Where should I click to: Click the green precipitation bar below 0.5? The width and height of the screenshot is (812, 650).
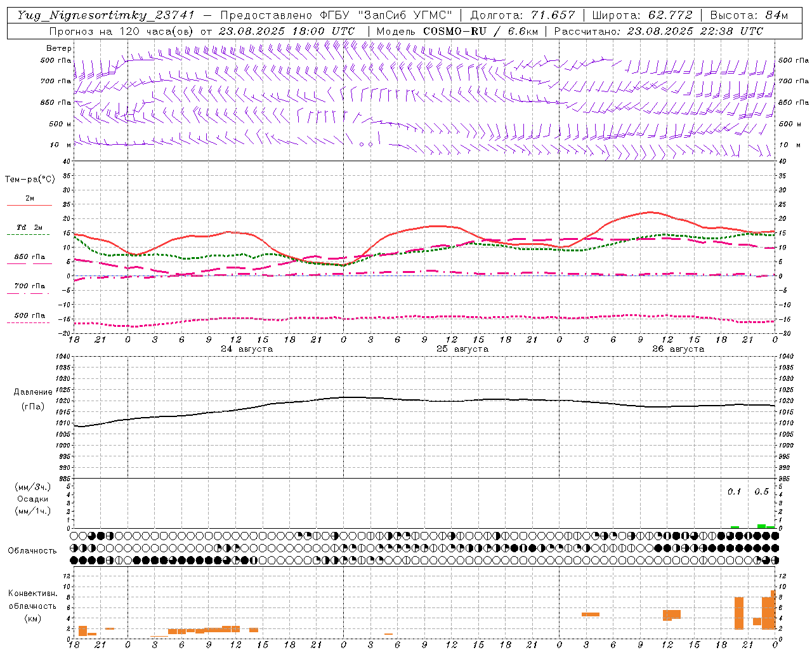coord(761,526)
